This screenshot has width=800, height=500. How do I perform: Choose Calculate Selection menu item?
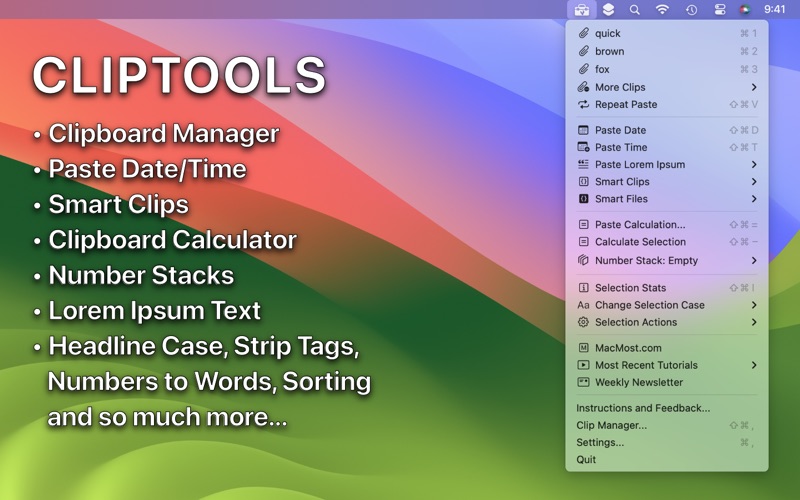pyautogui.click(x=667, y=242)
